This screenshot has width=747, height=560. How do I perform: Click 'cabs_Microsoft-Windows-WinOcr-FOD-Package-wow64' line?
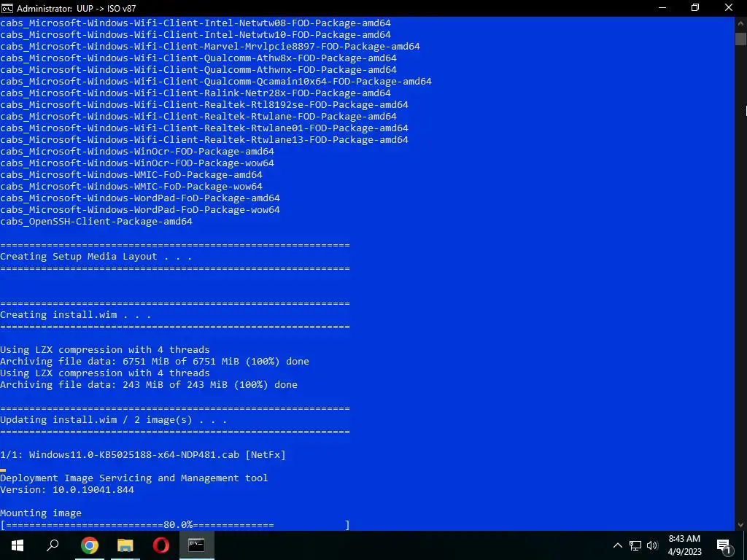click(x=137, y=163)
